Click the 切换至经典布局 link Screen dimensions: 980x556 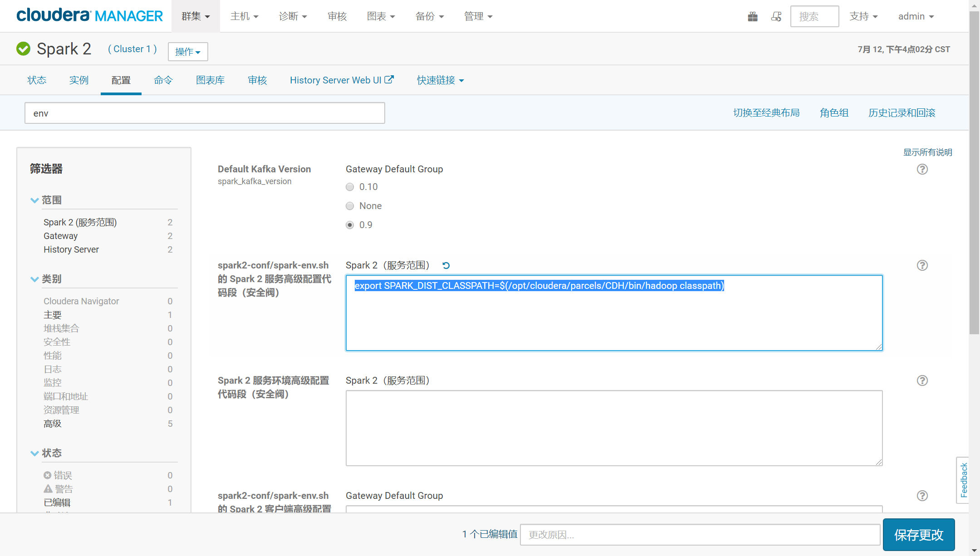click(x=766, y=112)
